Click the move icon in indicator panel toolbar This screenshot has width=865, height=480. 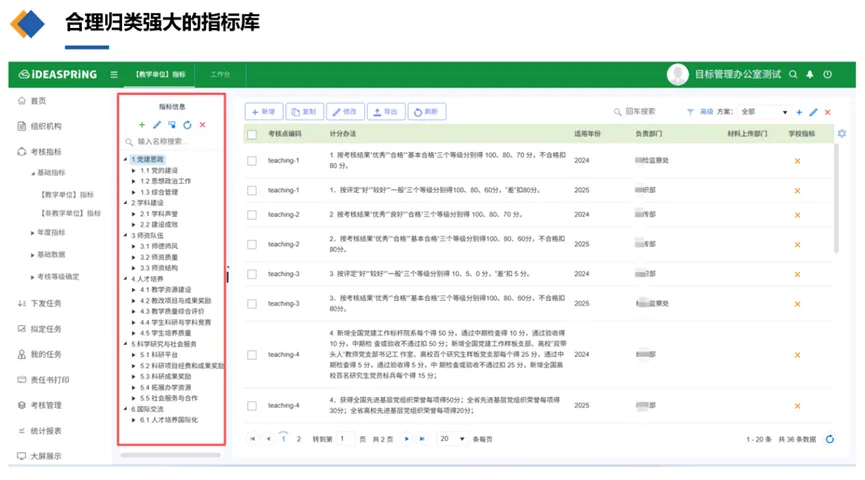[x=172, y=125]
